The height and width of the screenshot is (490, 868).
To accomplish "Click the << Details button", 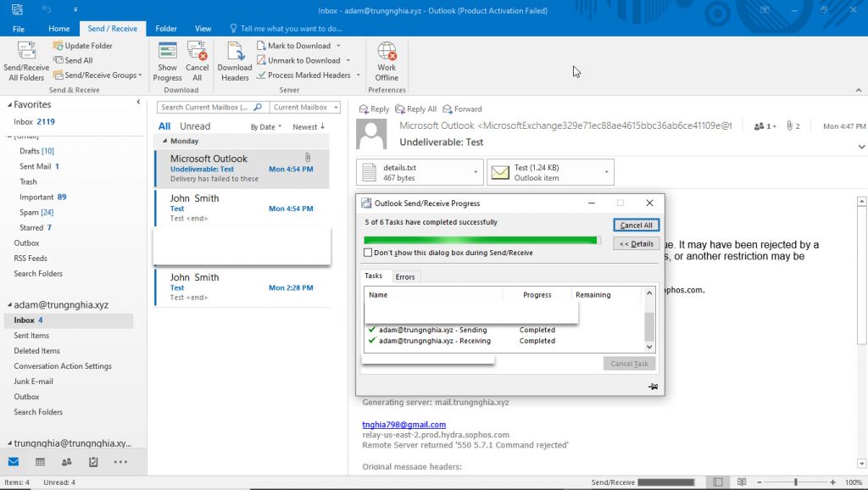I will [x=636, y=243].
